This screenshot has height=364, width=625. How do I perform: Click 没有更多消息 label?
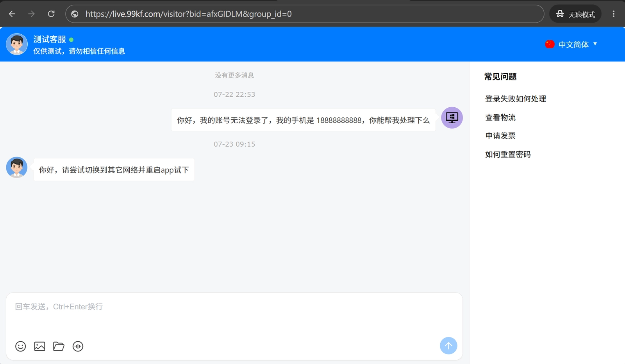pyautogui.click(x=234, y=75)
